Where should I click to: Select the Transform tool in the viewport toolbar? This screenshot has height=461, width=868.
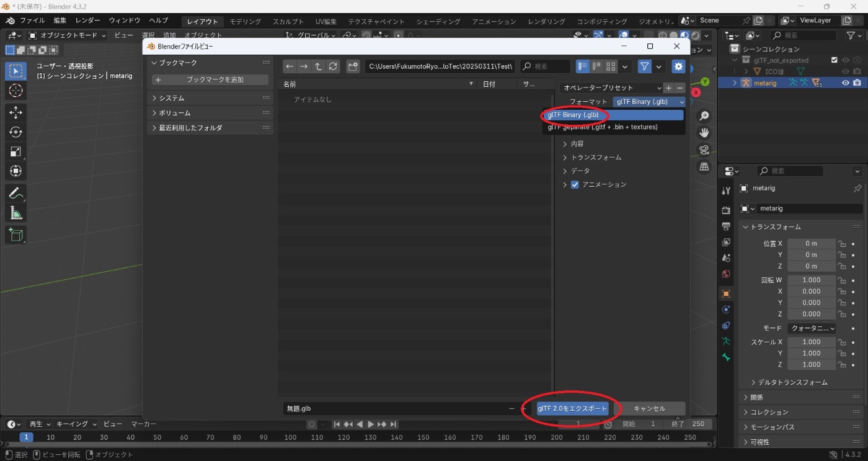coord(16,171)
